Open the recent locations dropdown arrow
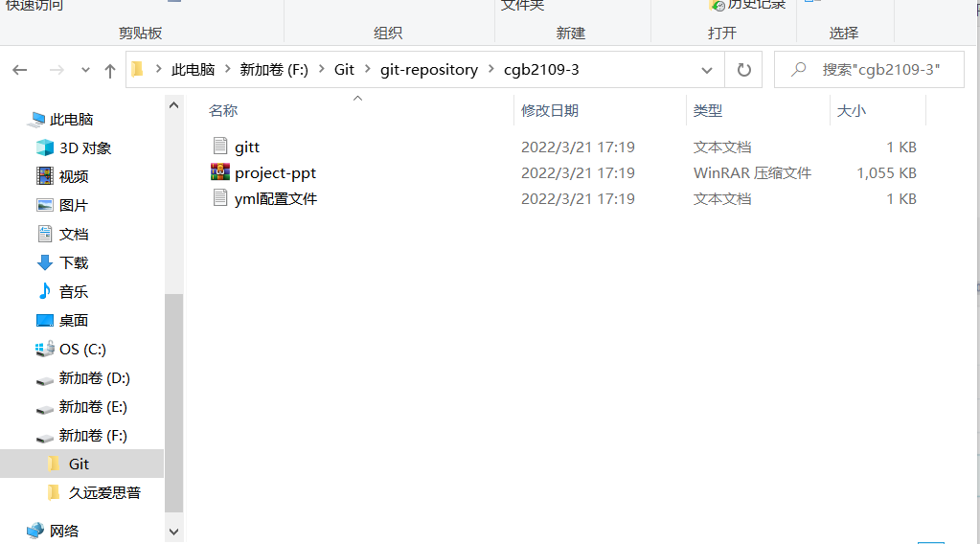This screenshot has height=544, width=980. click(x=85, y=70)
